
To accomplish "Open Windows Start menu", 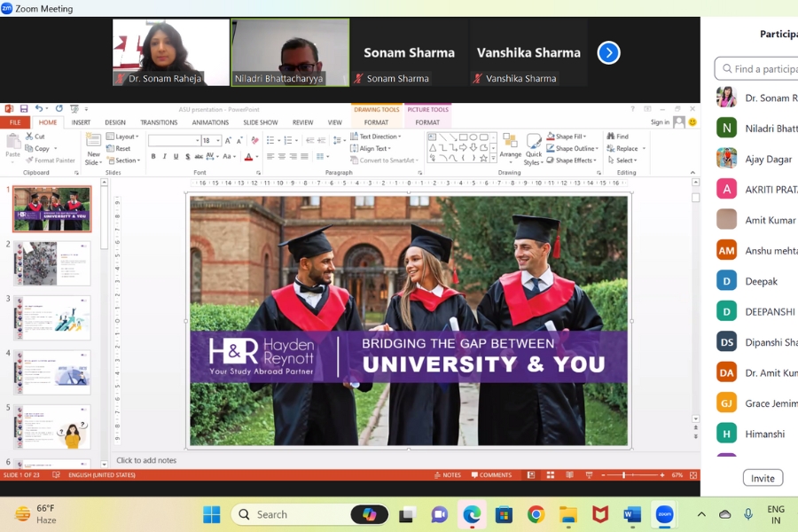I will click(211, 514).
